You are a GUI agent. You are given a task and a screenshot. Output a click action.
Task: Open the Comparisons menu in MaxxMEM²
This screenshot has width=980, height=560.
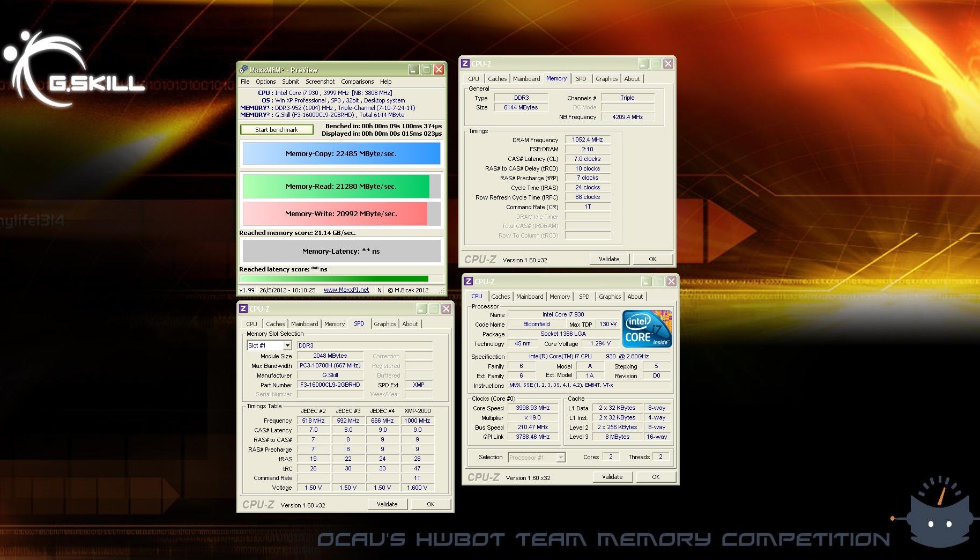(357, 82)
